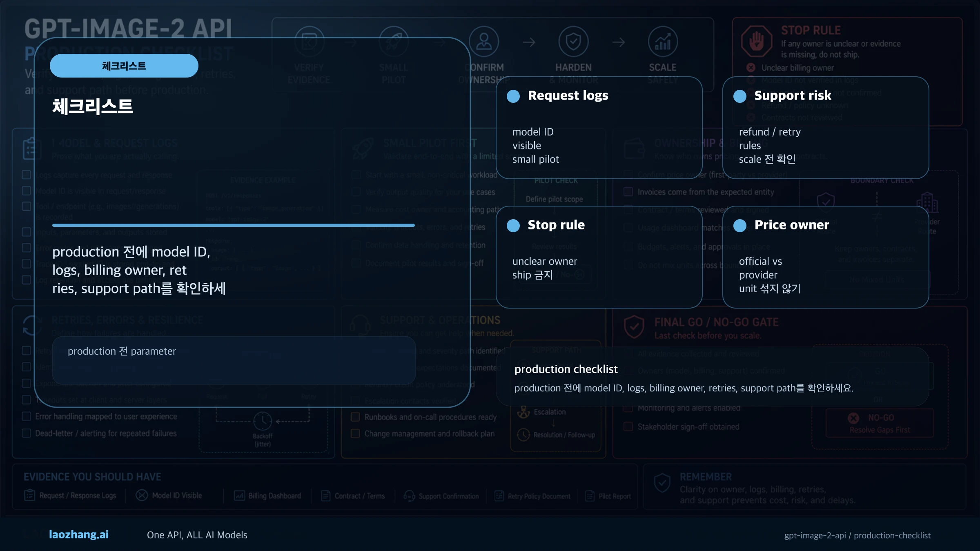
Task: Click the Price owner card
Action: (826, 257)
